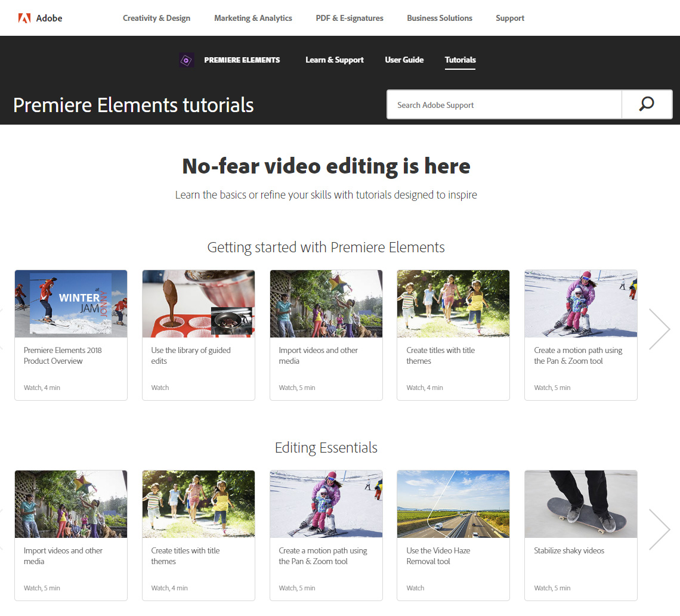Click 'Use the Video Haze Removal tool' link

[x=438, y=556]
